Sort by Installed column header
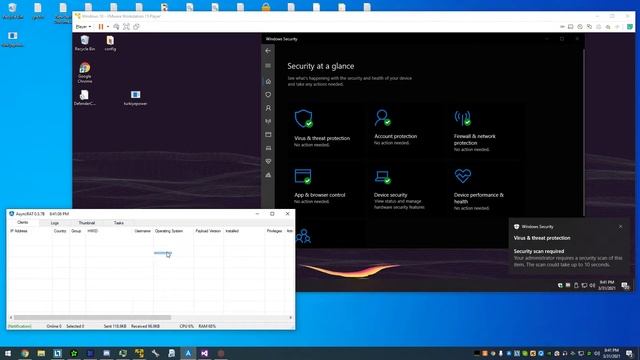 pyautogui.click(x=244, y=231)
